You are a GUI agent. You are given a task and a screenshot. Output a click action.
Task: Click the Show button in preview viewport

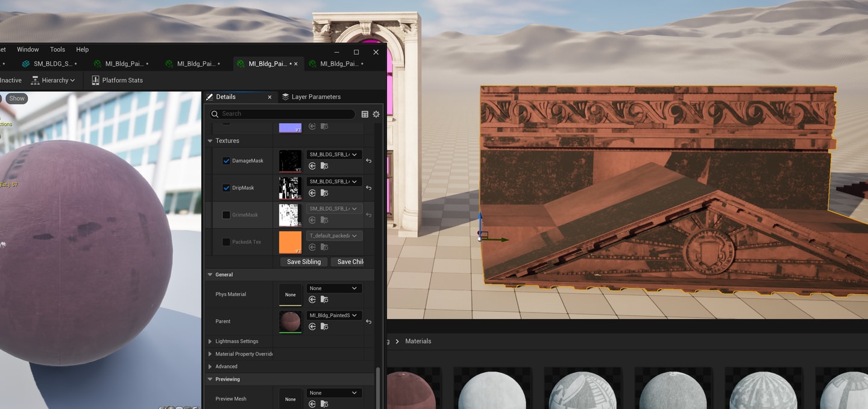[17, 98]
